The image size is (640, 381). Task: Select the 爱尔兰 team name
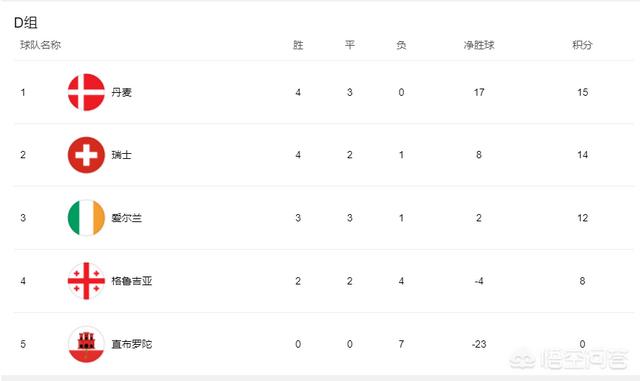(127, 218)
